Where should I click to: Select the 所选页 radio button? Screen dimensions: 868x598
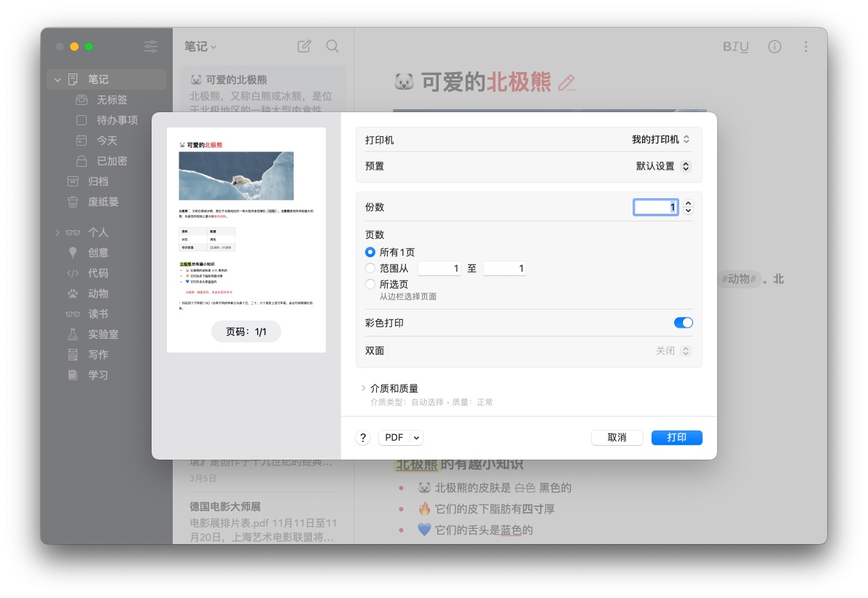coord(370,285)
